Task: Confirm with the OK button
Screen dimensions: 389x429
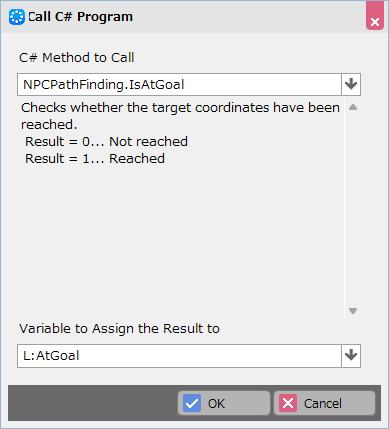Action: click(224, 403)
